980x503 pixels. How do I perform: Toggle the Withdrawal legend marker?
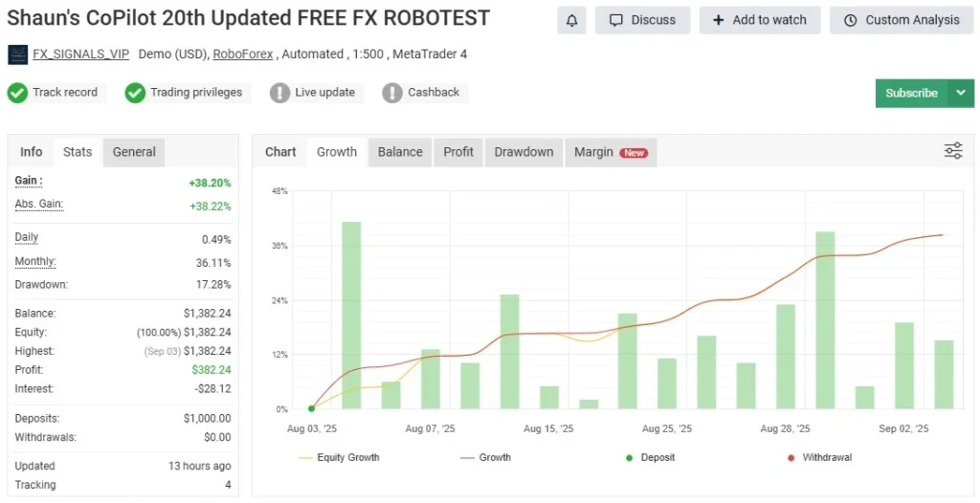click(x=820, y=457)
